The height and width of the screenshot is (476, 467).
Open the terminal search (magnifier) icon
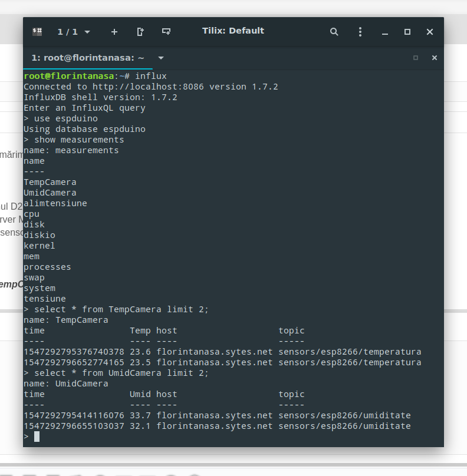[334, 32]
